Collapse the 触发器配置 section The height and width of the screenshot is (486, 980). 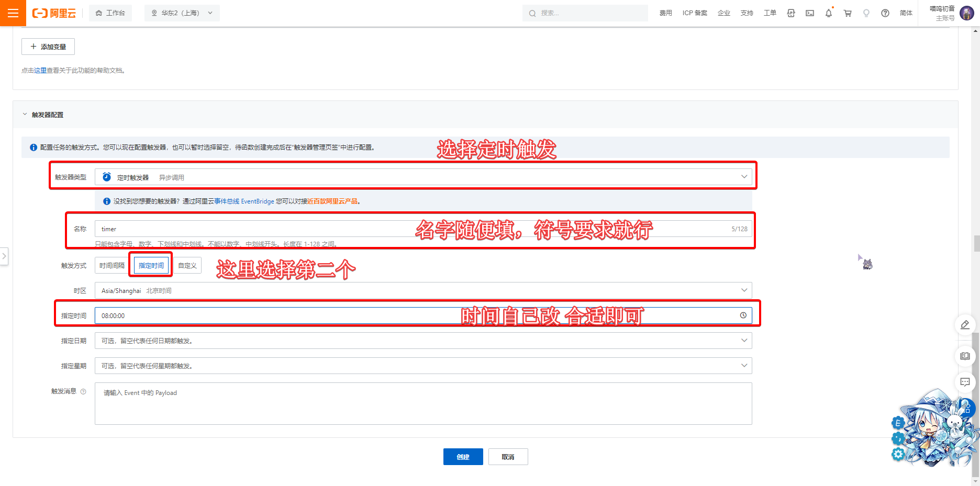(x=25, y=115)
